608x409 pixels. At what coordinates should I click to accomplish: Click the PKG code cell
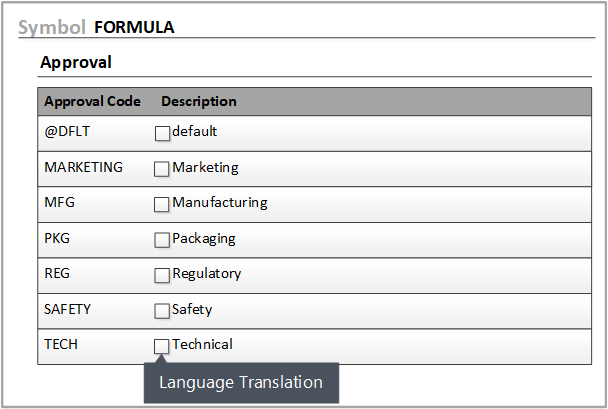click(58, 238)
